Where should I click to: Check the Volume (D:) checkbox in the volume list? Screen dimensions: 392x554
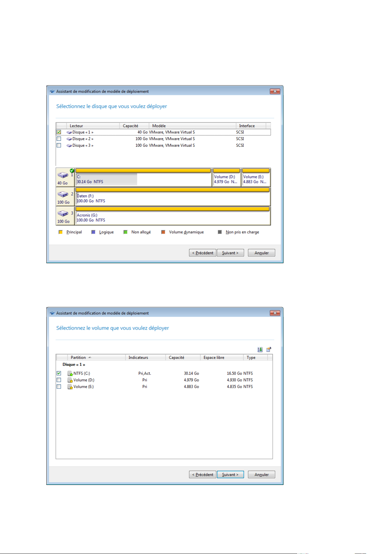(59, 380)
